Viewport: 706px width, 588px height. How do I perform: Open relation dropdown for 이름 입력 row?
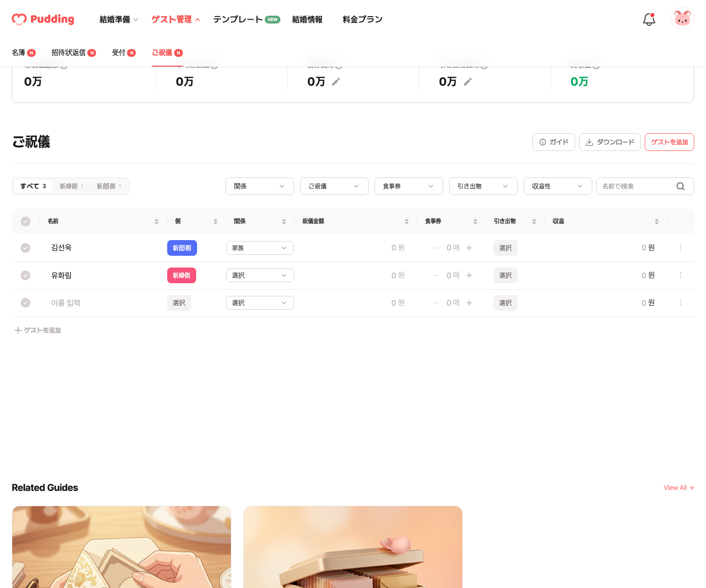(260, 303)
